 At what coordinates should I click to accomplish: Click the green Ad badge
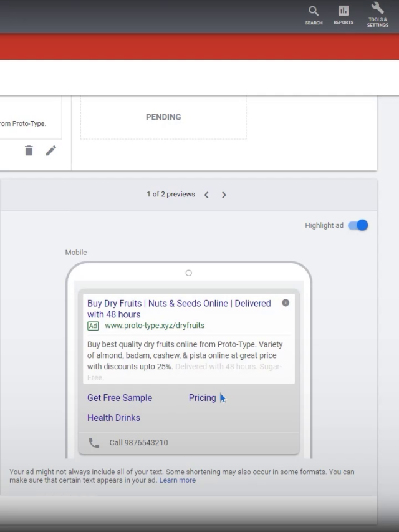point(93,326)
